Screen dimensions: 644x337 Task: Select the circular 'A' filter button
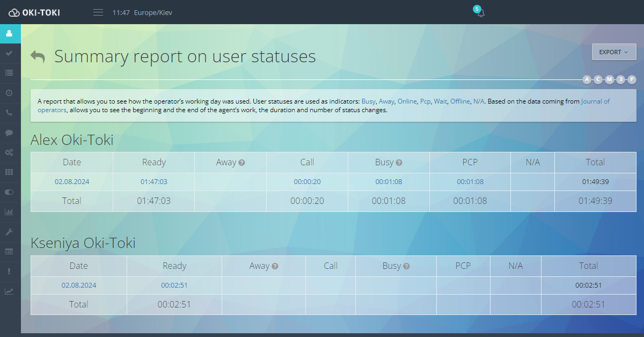click(x=587, y=79)
